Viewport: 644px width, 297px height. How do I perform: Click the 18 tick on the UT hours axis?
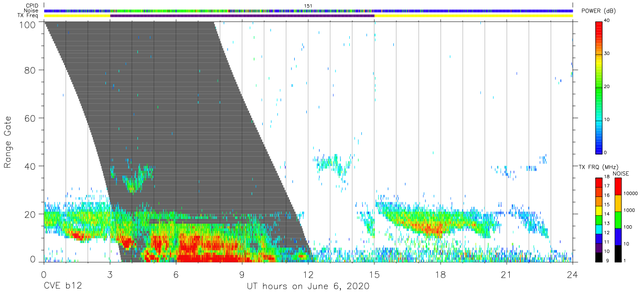440,274
